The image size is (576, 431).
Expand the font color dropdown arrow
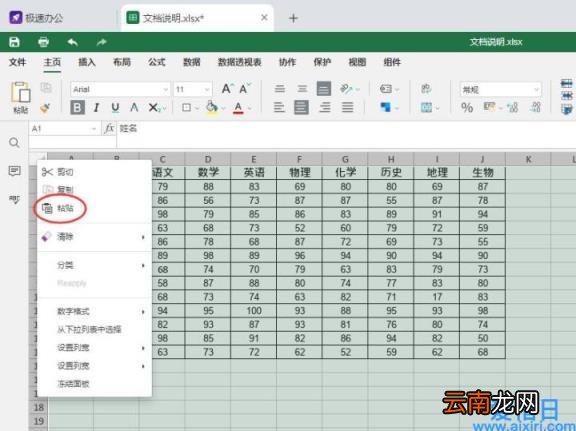click(x=249, y=108)
